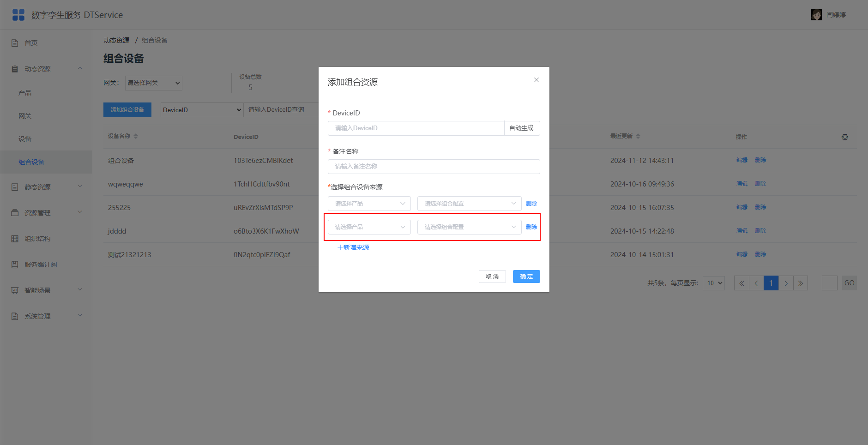Open the 请选择网关 dropdown

tap(154, 83)
